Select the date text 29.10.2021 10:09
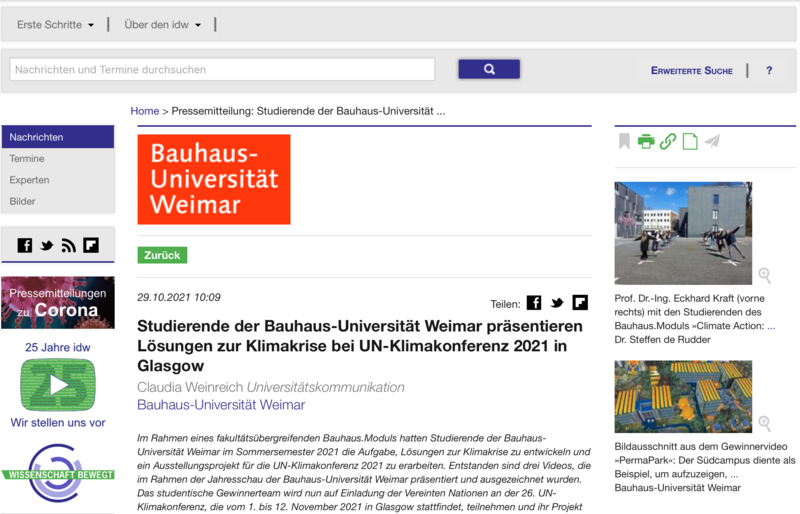 tap(179, 297)
